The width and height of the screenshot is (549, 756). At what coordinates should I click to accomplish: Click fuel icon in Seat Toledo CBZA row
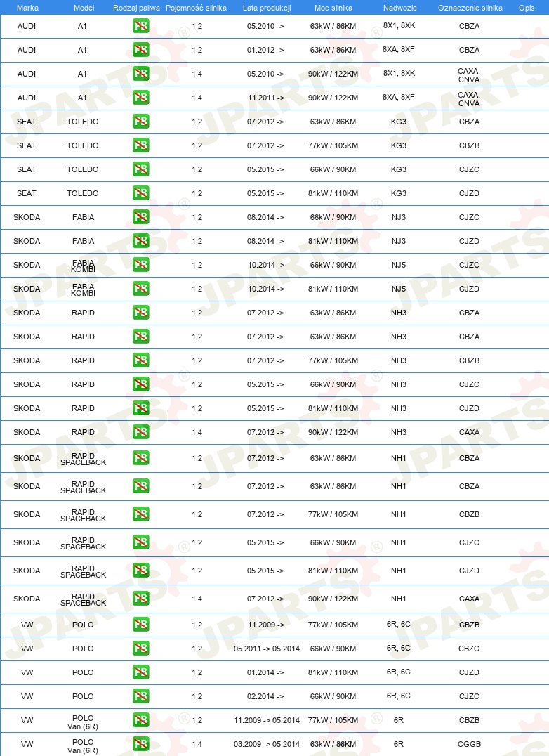coord(140,122)
